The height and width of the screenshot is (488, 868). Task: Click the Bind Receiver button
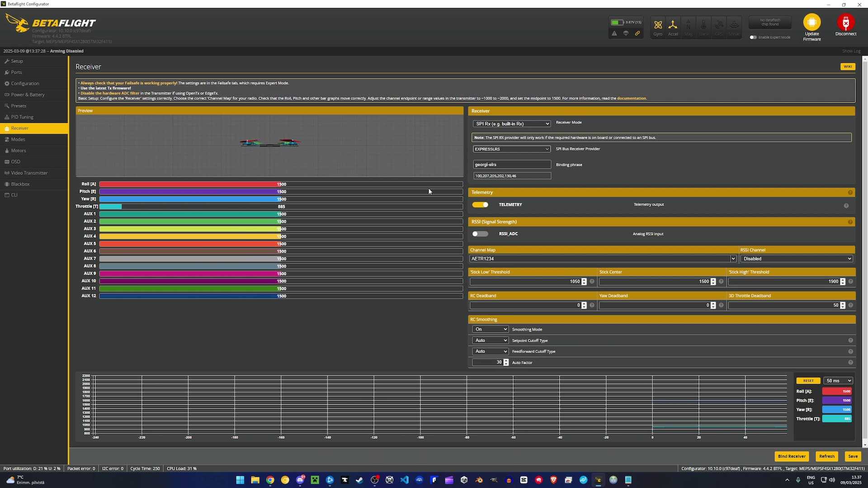[x=792, y=456]
